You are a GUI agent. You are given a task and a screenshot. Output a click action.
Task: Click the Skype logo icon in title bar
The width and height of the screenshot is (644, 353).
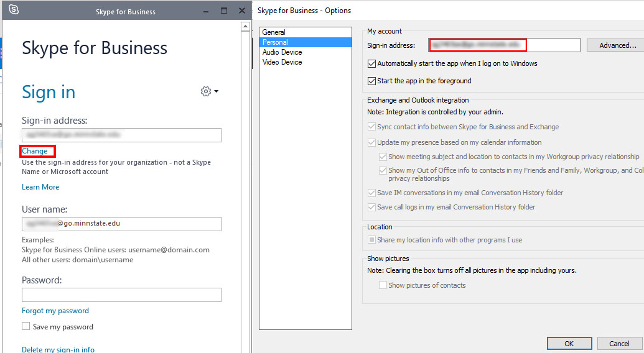13,11
